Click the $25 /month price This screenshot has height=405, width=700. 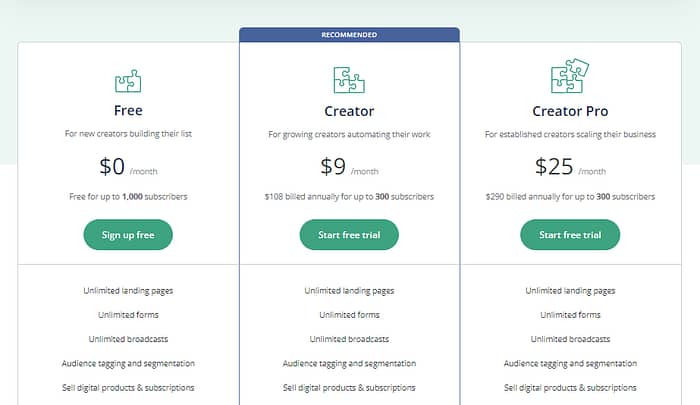[570, 167]
